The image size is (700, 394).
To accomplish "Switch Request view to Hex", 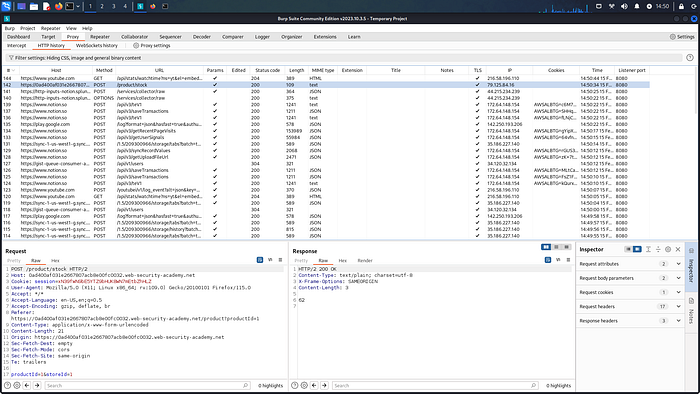I will tap(55, 261).
